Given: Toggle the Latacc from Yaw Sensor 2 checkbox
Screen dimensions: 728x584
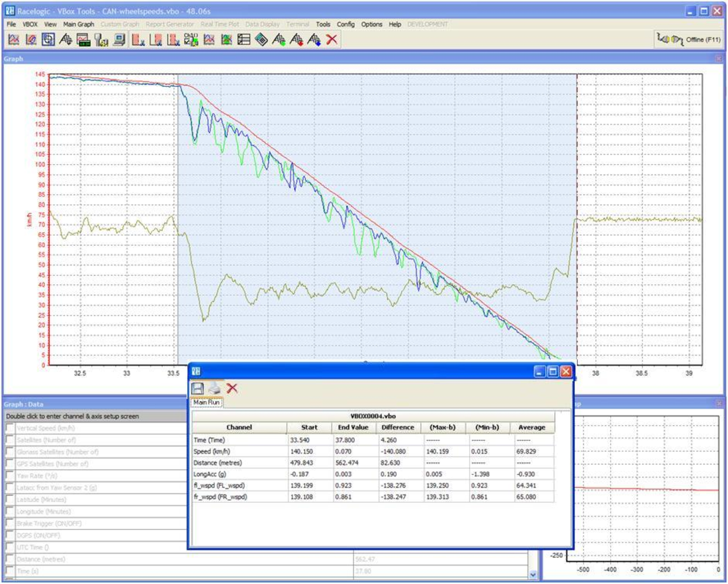Looking at the screenshot, I should [x=10, y=487].
